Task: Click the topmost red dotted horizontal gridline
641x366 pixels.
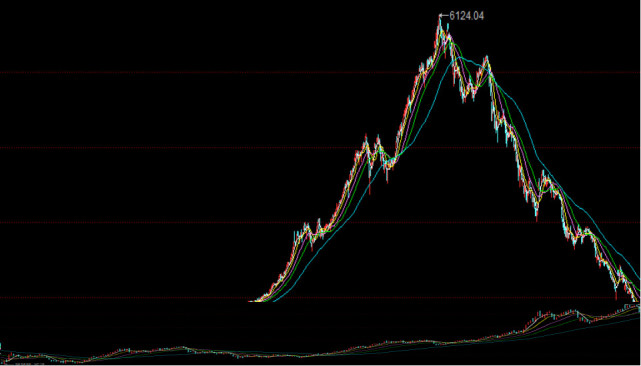Action: 320,72
